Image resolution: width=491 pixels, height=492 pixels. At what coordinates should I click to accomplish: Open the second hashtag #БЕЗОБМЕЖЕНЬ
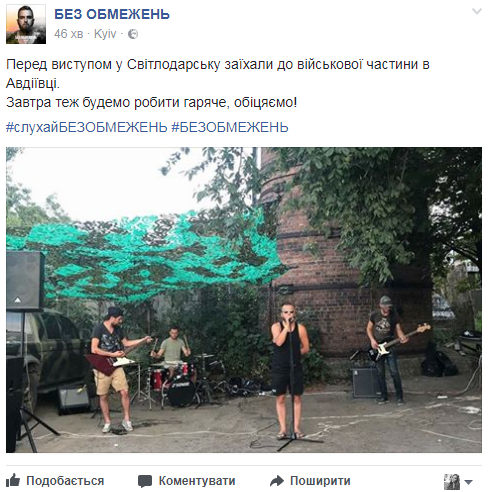[230, 127]
